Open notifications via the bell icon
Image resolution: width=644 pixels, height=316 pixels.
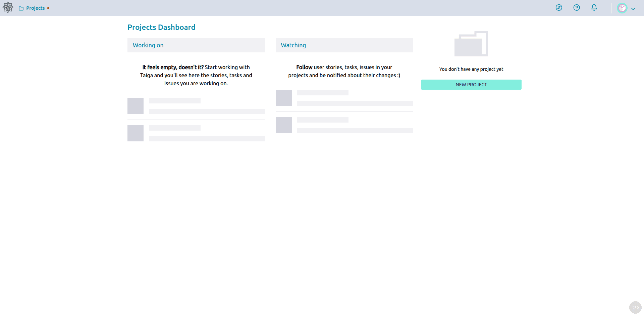click(594, 7)
